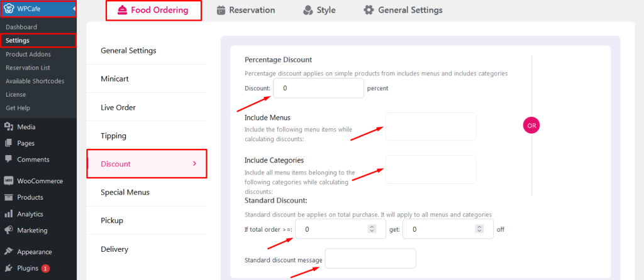This screenshot has height=280, width=644.
Task: Click the Standard discount message field
Action: tap(370, 259)
